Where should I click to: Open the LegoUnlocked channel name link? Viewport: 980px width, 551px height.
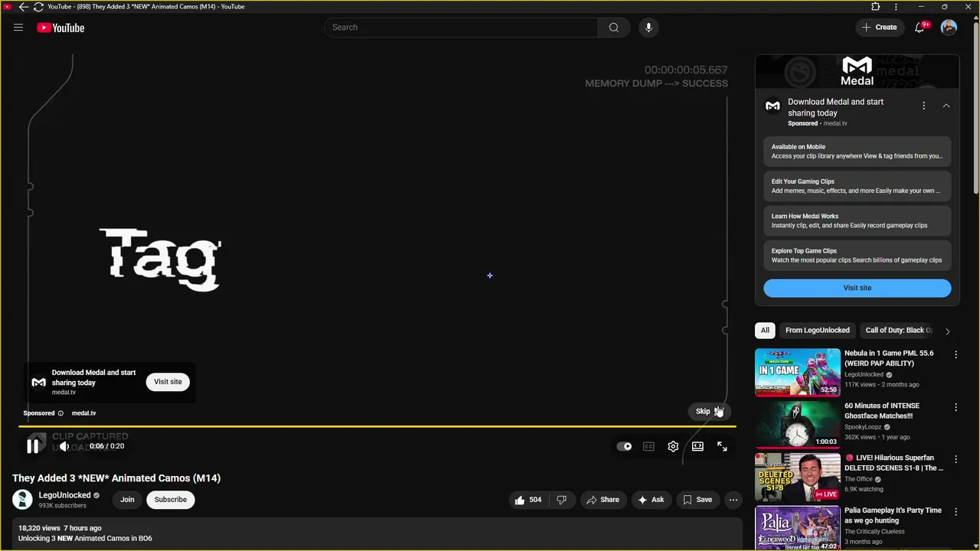[x=64, y=495]
